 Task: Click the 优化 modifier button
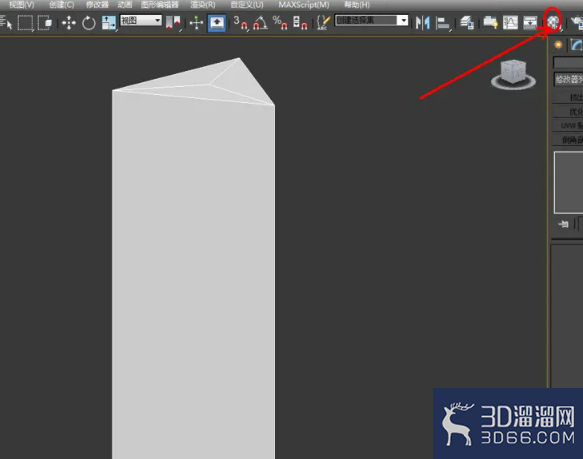pos(568,112)
